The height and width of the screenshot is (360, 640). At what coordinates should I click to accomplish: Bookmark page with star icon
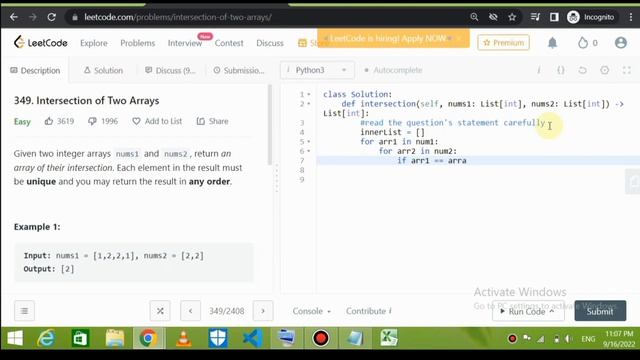pyautogui.click(x=512, y=17)
